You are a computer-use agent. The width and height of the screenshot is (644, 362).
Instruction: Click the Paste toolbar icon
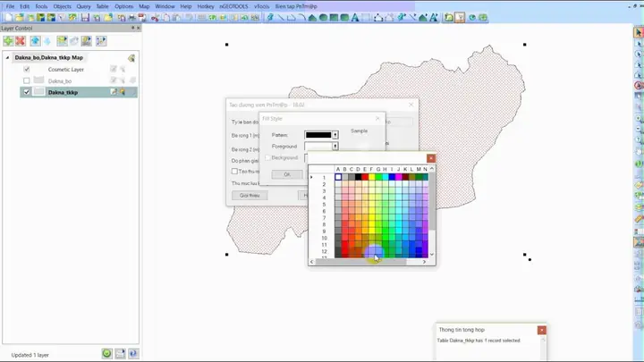(177, 18)
